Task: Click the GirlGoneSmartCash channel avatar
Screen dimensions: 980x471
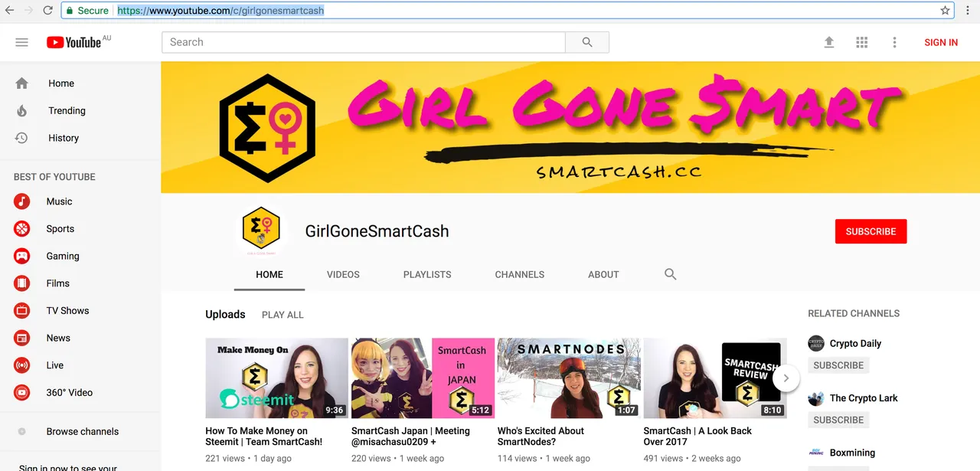Action: point(260,231)
